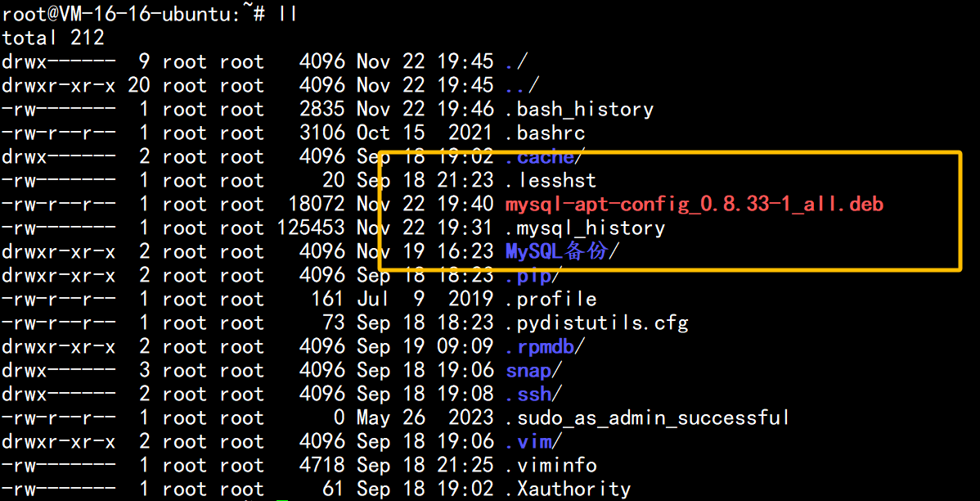Click the .vim/ directory name
This screenshot has height=501, width=980.
point(533,441)
